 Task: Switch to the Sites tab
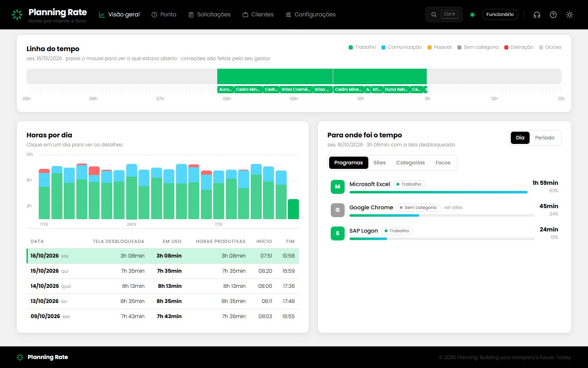click(x=379, y=163)
